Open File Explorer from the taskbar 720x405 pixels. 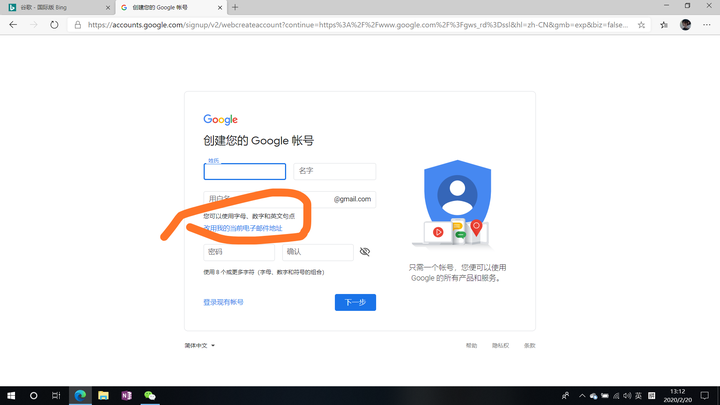point(103,395)
